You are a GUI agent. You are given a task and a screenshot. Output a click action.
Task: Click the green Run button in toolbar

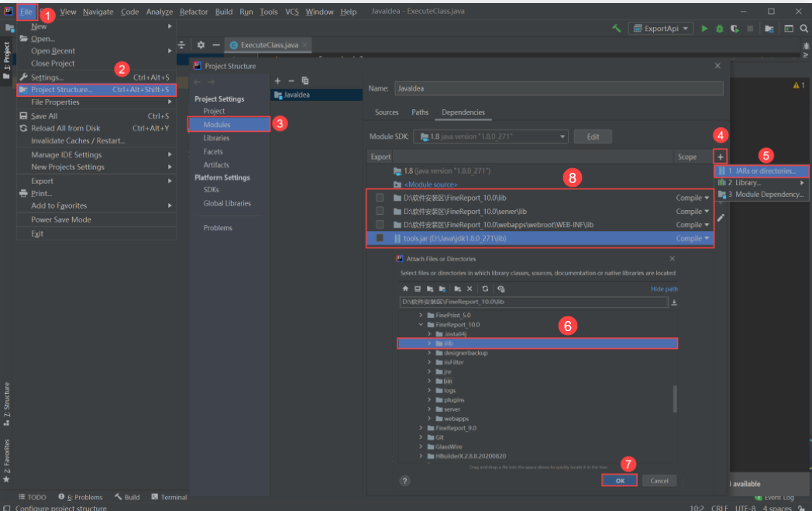click(x=705, y=29)
